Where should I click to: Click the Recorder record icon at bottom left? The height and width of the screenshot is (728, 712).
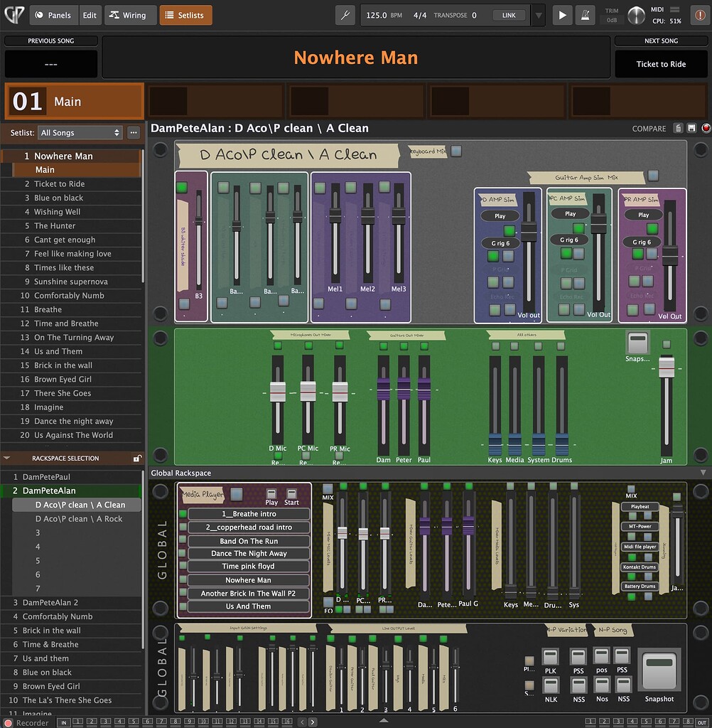pos(9,722)
